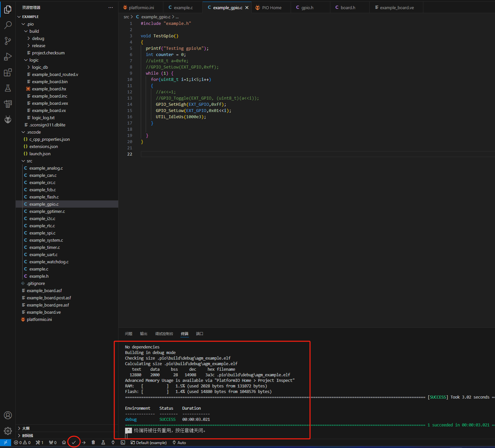
Task: Open the 输出 panel tab
Action: 144,334
